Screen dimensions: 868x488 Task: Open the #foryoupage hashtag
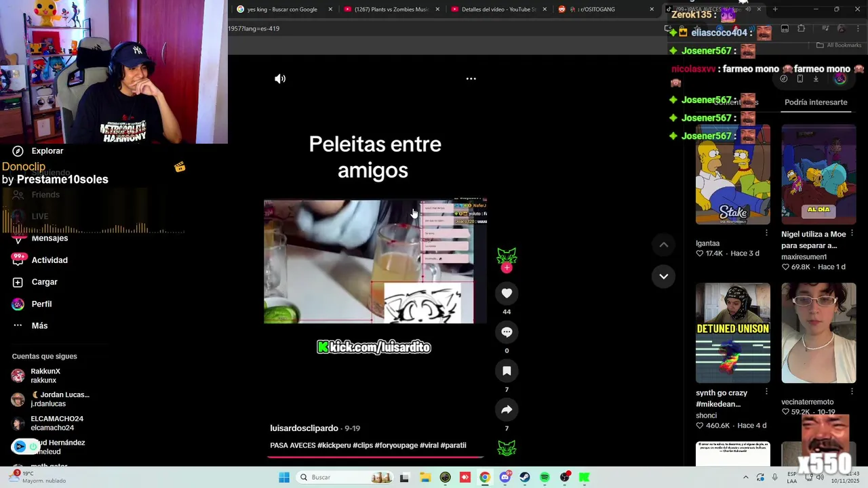[x=396, y=445]
